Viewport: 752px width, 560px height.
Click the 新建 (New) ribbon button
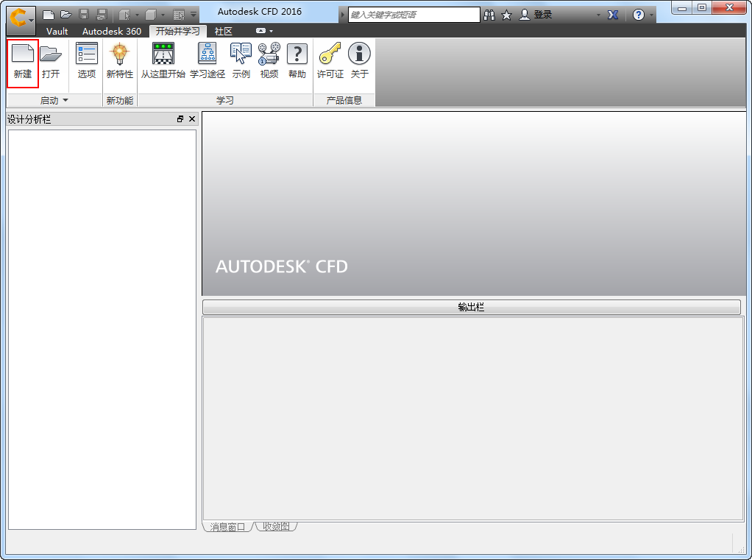(x=23, y=62)
